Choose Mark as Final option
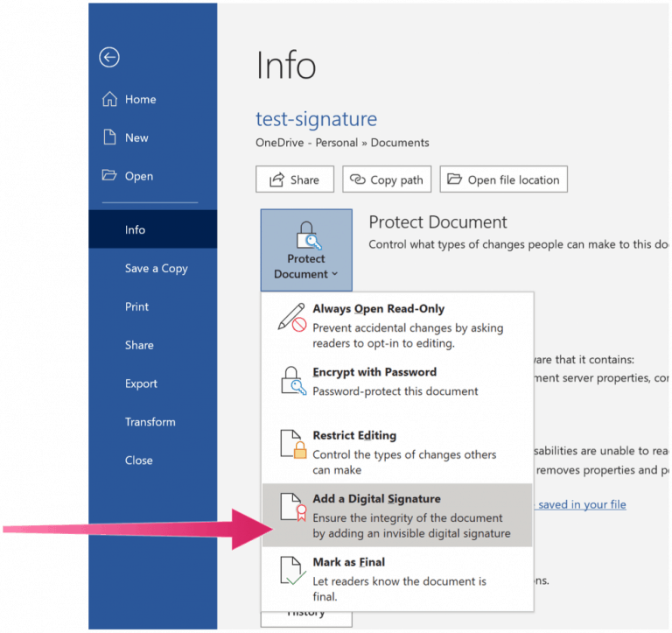Viewport: 672px width, 633px height. 397,579
